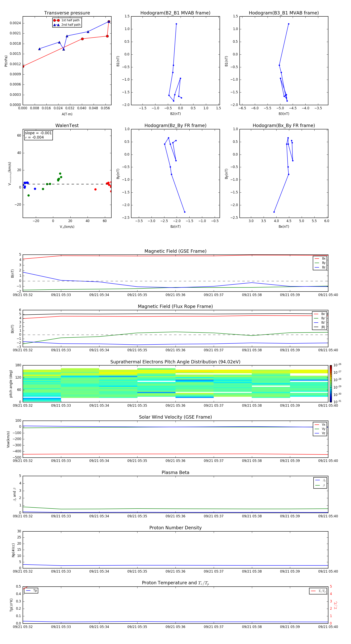Select the Vz entry in velocity legend
The height and width of the screenshot is (644, 351).
[320, 433]
